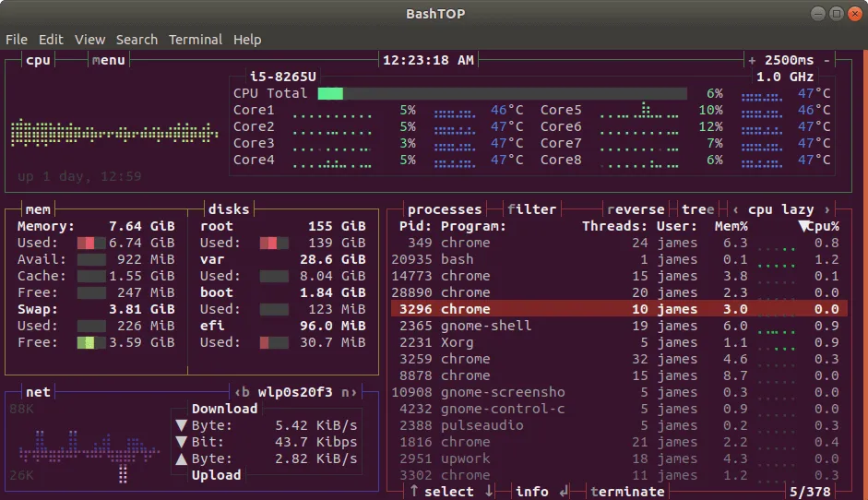The height and width of the screenshot is (500, 868).
Task: Click the Threads column header
Action: 614,226
